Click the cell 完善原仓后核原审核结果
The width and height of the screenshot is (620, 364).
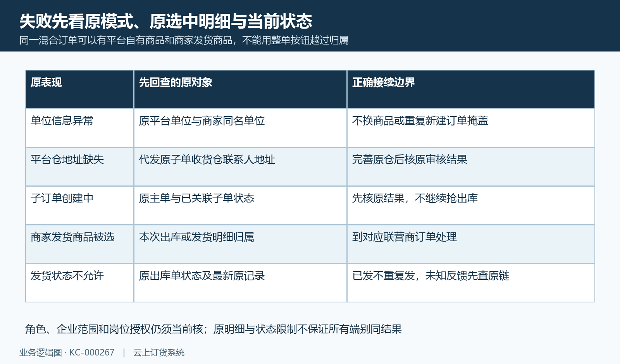pos(471,167)
